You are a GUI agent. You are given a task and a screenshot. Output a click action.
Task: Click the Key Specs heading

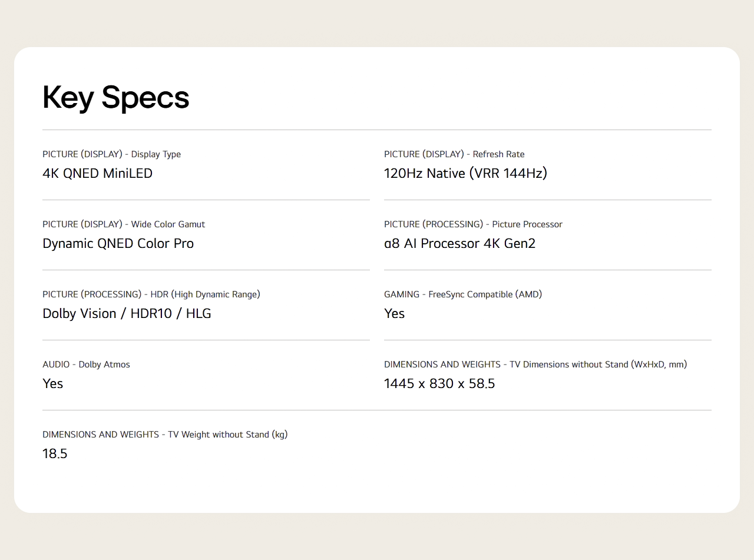[x=115, y=98]
